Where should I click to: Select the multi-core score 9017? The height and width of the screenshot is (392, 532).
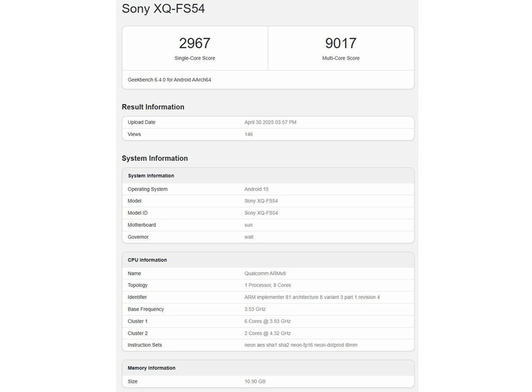pyautogui.click(x=341, y=43)
